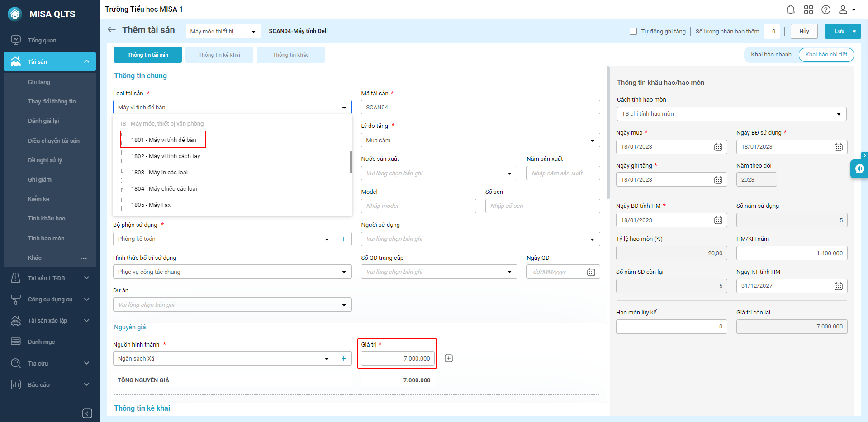Open calendar picker for Ngày KT tính HM
The image size is (868, 422).
click(x=838, y=286)
